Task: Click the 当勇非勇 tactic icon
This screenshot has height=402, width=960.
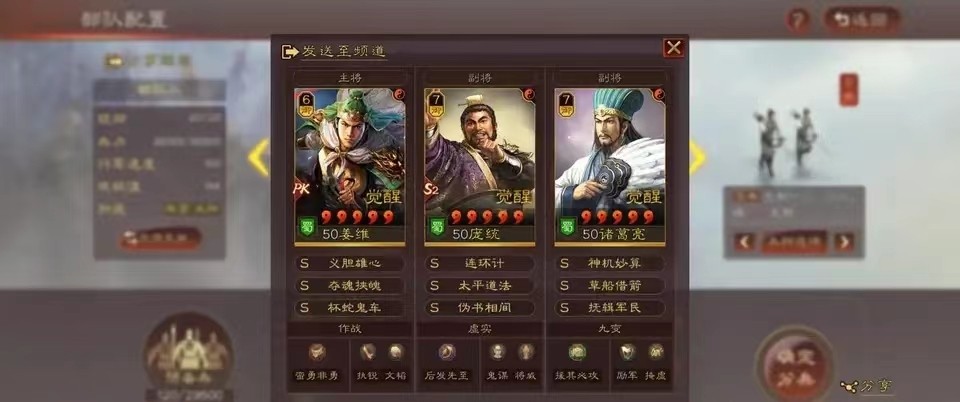Action: click(x=317, y=352)
